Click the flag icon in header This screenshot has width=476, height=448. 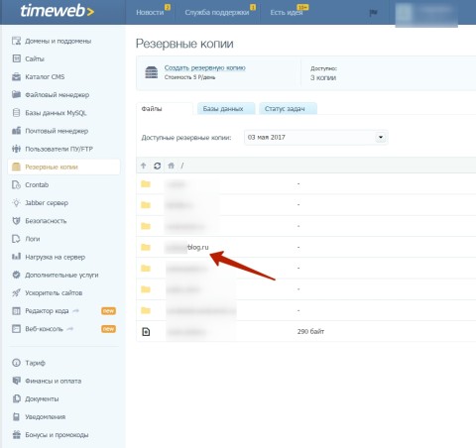[x=373, y=13]
